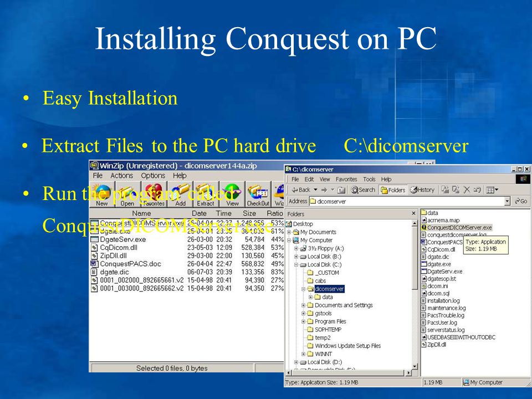The height and width of the screenshot is (399, 532).
Task: Toggle the Folders pane toolbar button
Action: pyautogui.click(x=393, y=190)
